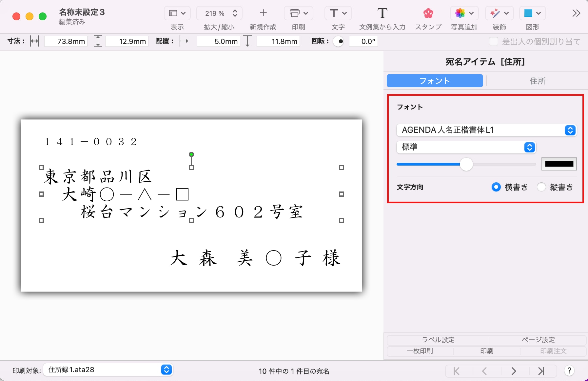
Task: Open help with the question mark button
Action: [x=569, y=371]
